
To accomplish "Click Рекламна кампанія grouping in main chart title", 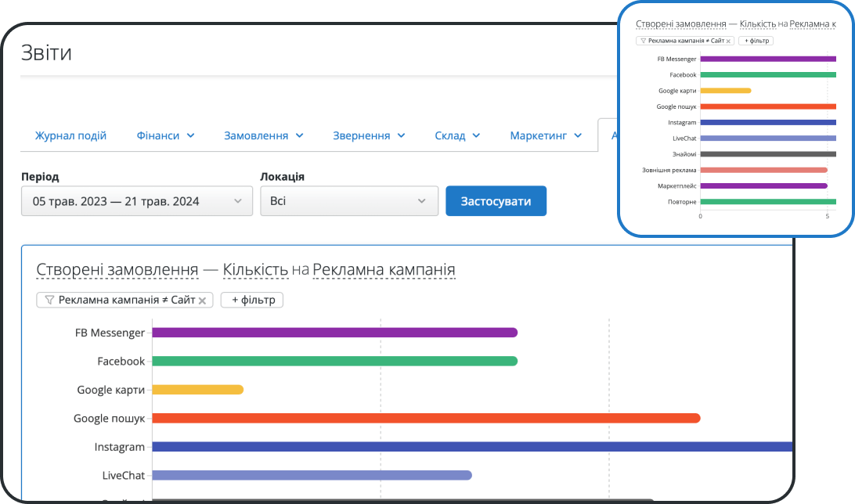I will click(384, 270).
